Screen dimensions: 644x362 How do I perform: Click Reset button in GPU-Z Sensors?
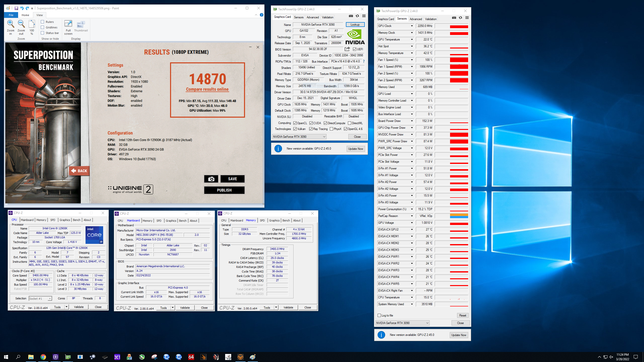tap(463, 315)
